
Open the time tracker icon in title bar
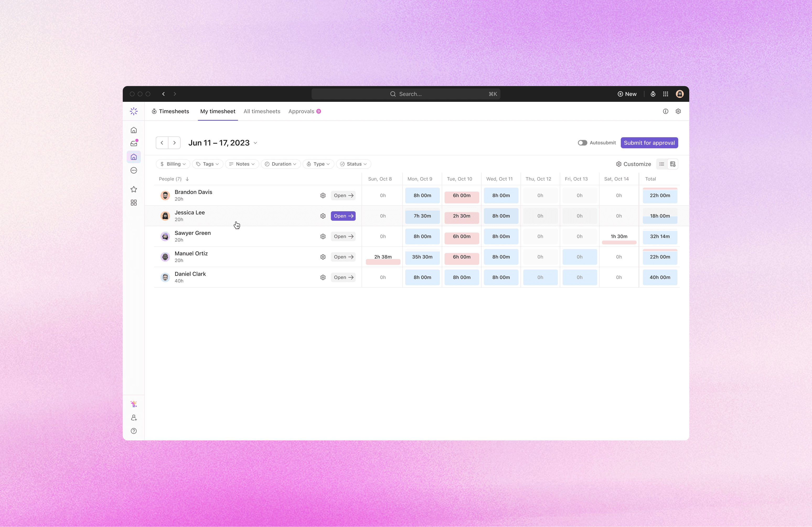[653, 94]
